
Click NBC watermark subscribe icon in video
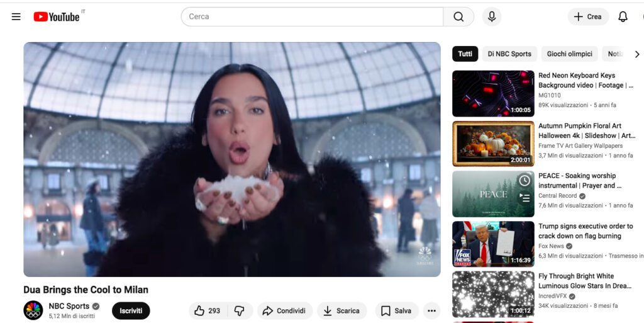(425, 256)
